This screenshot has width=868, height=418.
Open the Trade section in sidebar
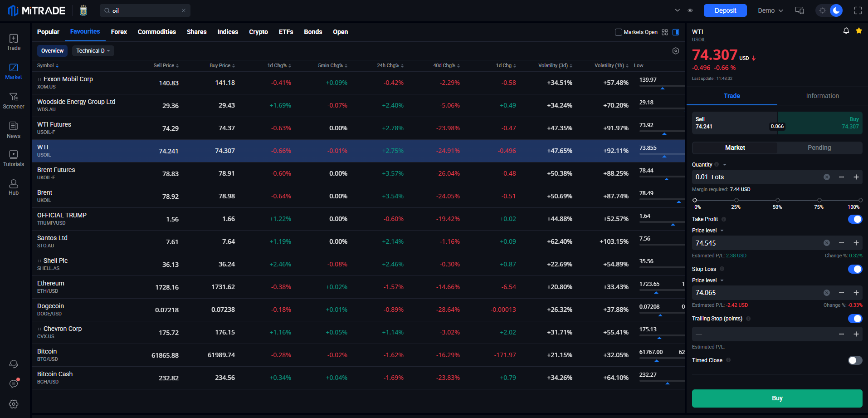coord(14,42)
